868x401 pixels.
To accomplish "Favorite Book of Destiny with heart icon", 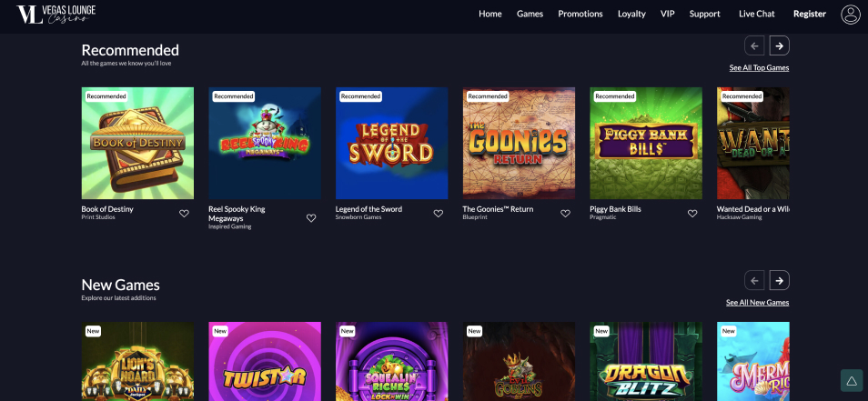I will click(185, 214).
